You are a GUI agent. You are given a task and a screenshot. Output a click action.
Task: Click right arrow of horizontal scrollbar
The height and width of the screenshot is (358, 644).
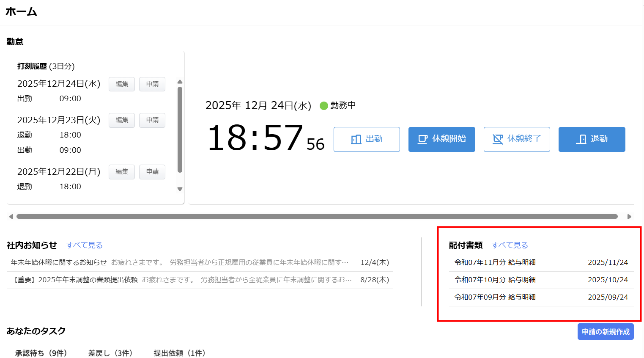(629, 217)
